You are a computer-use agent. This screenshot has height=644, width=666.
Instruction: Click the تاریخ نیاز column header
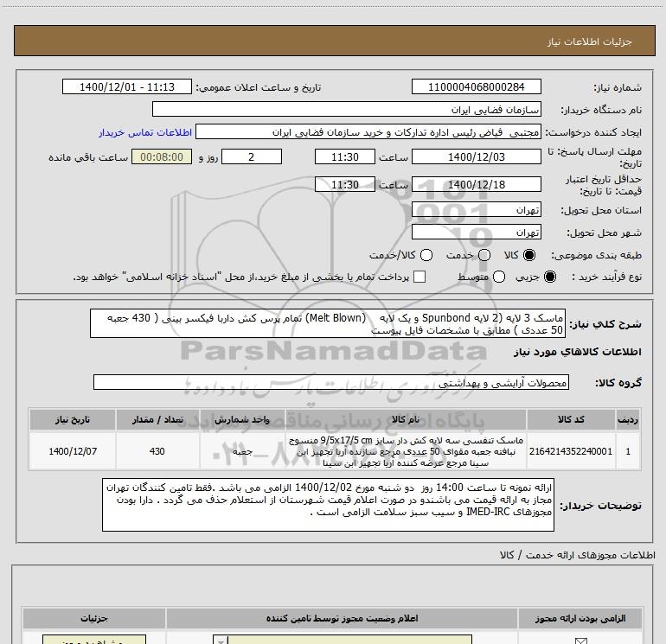[x=73, y=419]
